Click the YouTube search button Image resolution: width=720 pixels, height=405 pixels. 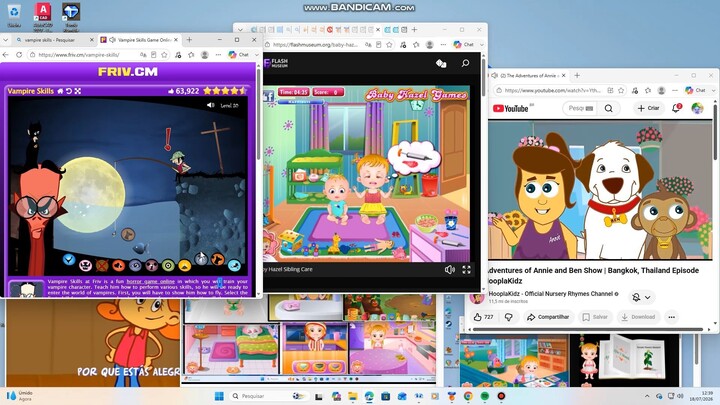pos(608,108)
